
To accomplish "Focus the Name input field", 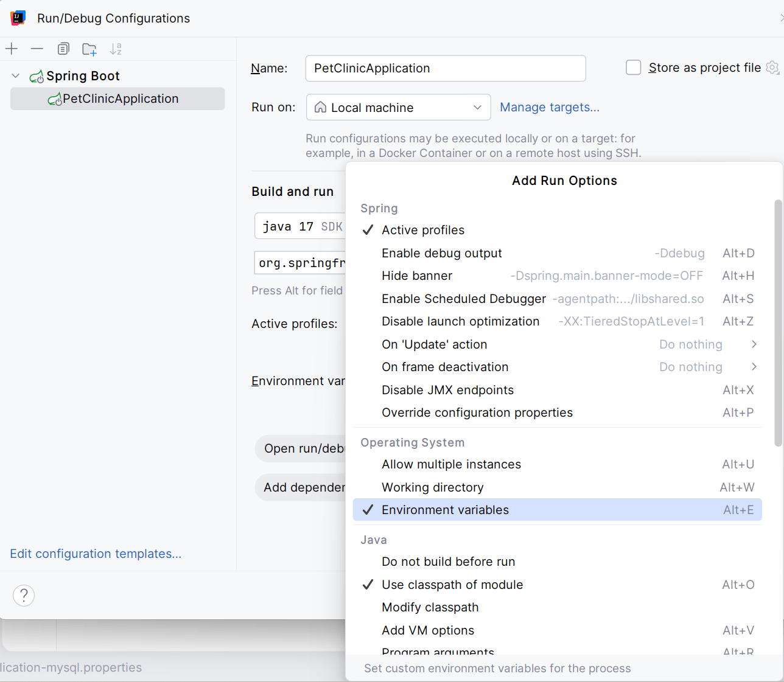I will (x=446, y=68).
